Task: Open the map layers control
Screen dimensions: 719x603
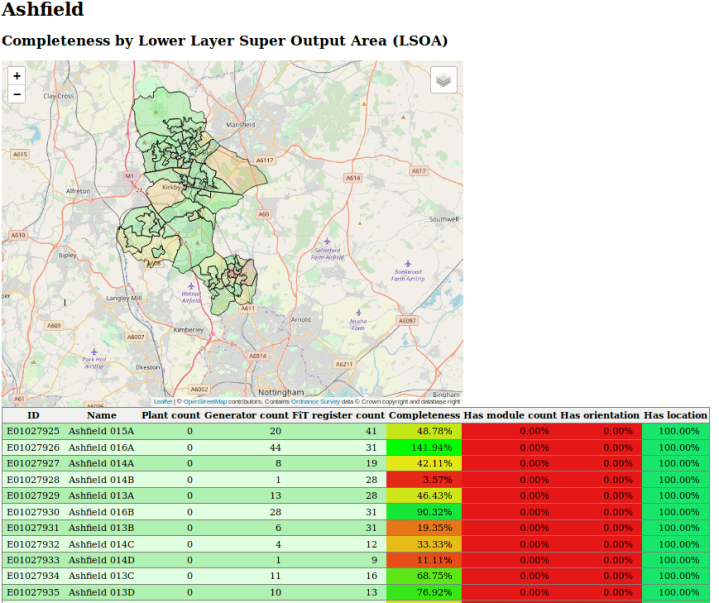Action: (443, 80)
